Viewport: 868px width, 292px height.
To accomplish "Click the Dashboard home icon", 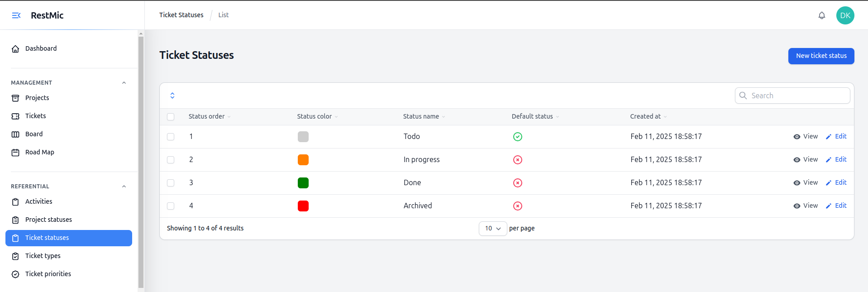I will 15,49.
